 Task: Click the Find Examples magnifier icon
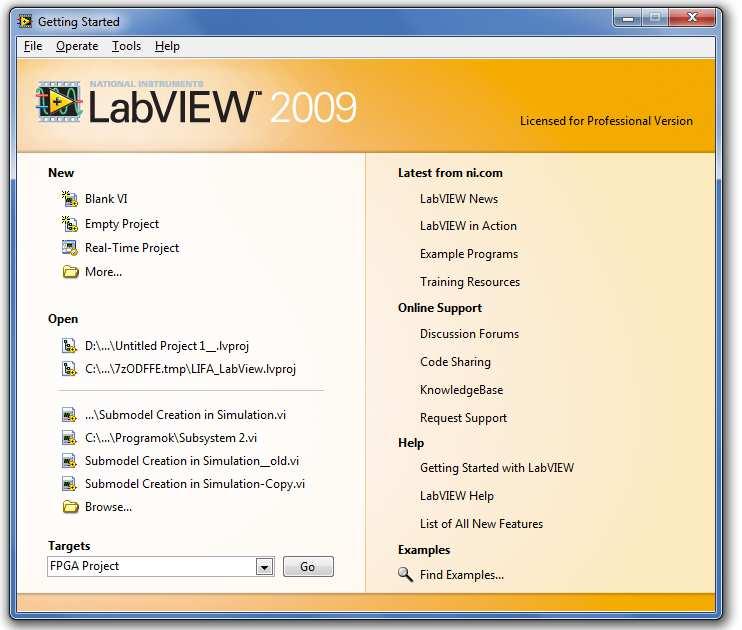click(405, 575)
